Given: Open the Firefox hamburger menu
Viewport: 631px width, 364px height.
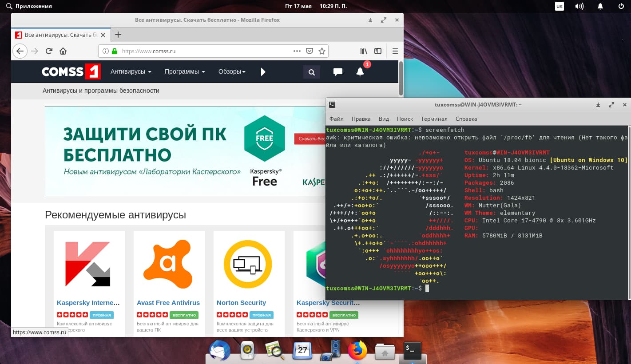Looking at the screenshot, I should click(395, 51).
